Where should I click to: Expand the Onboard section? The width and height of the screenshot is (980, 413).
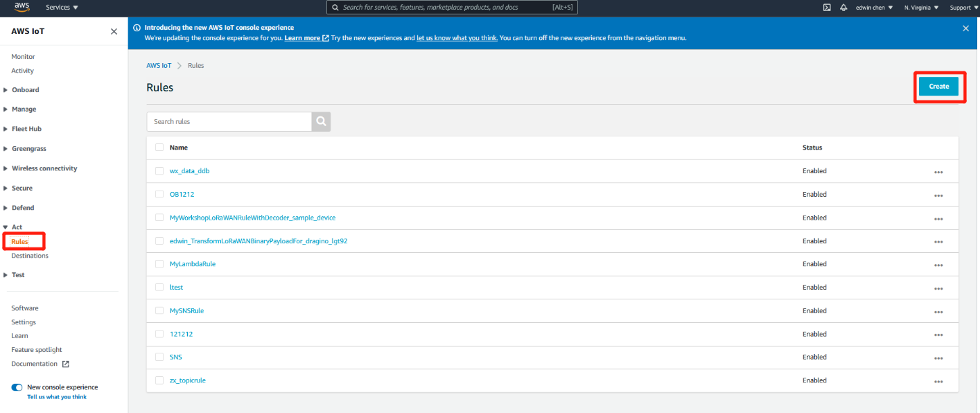pyautogui.click(x=21, y=90)
